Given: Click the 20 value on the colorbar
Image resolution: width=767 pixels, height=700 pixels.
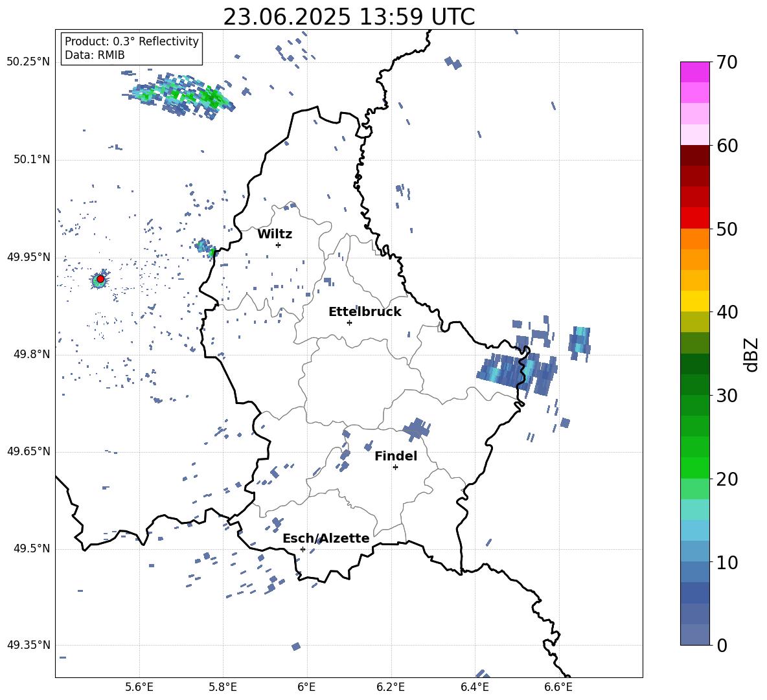Looking at the screenshot, I should [727, 479].
